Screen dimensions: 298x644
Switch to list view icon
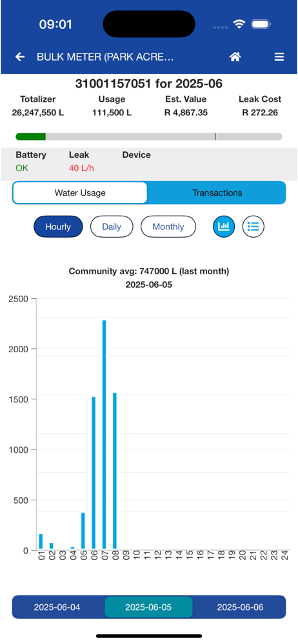tap(253, 226)
